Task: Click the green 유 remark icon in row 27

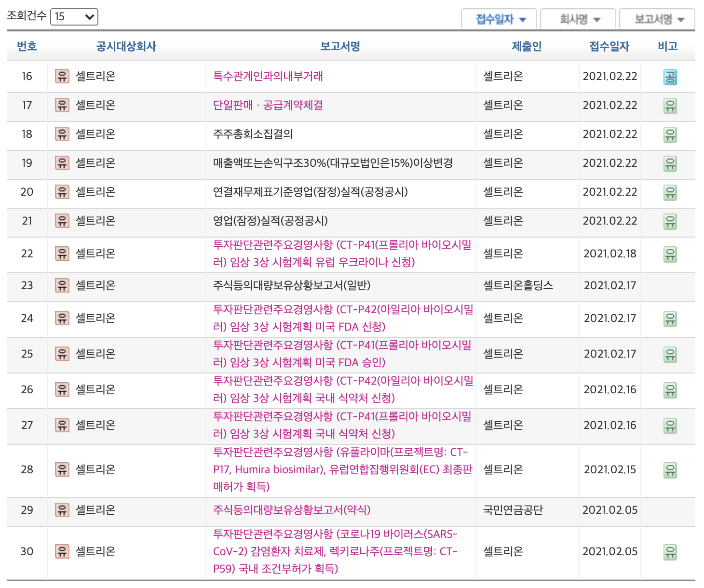Action: click(x=670, y=426)
